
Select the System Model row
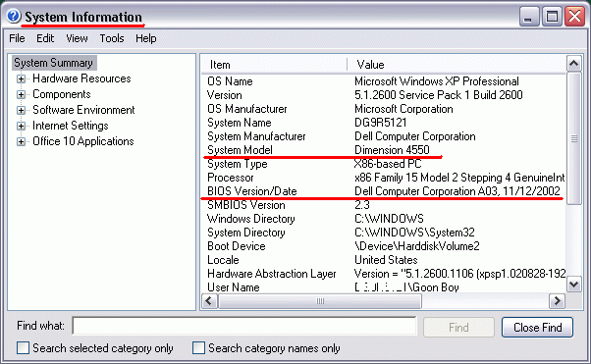[x=384, y=150]
